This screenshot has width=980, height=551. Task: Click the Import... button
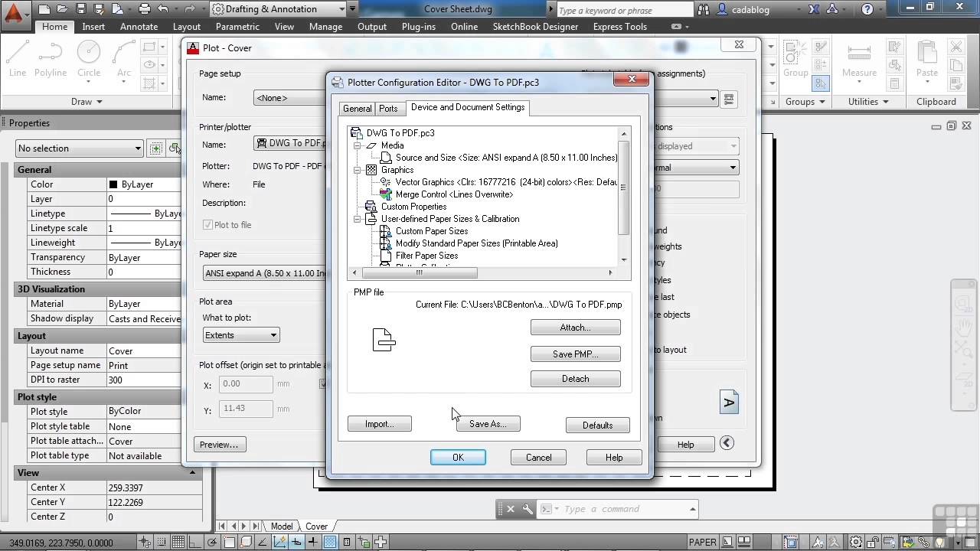click(379, 424)
